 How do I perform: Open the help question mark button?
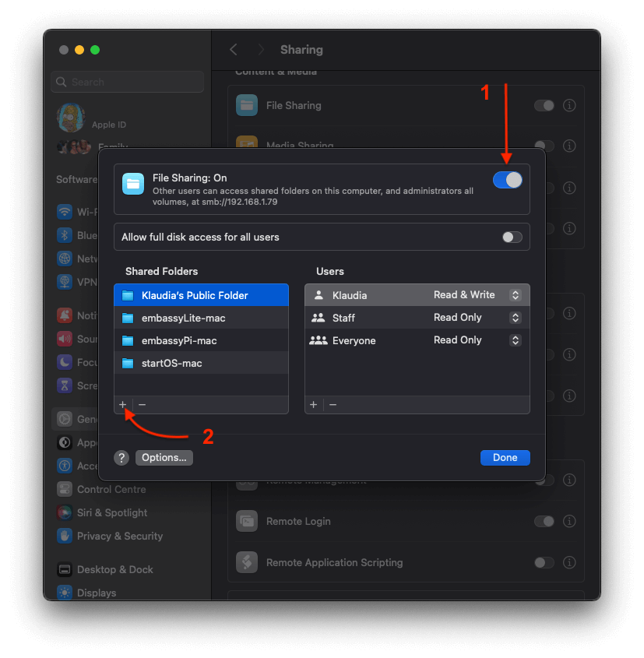click(121, 458)
